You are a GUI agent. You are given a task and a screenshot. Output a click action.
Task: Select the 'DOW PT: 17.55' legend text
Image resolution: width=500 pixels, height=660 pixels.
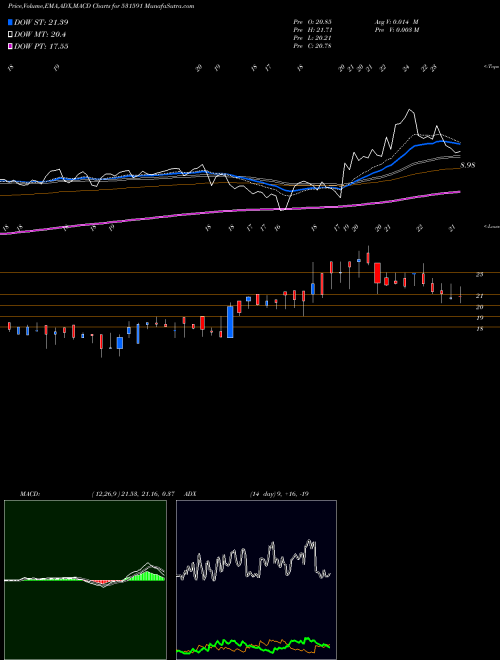coord(41,46)
